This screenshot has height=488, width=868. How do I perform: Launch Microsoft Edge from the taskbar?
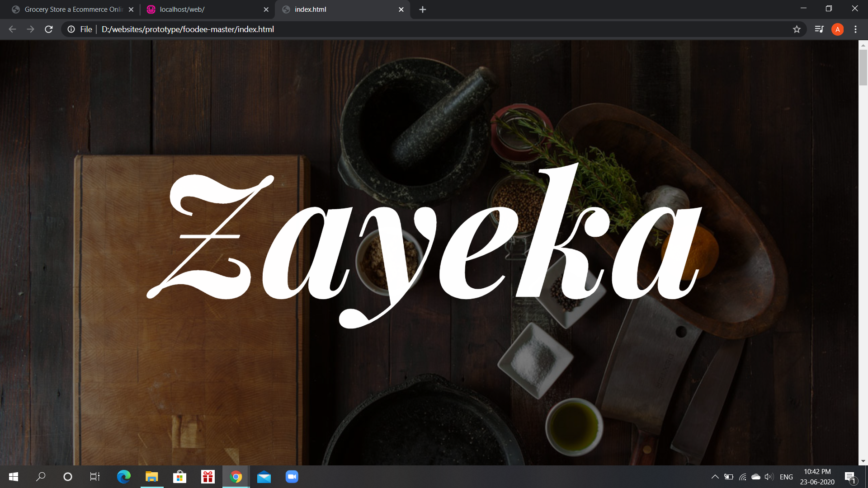(x=123, y=477)
